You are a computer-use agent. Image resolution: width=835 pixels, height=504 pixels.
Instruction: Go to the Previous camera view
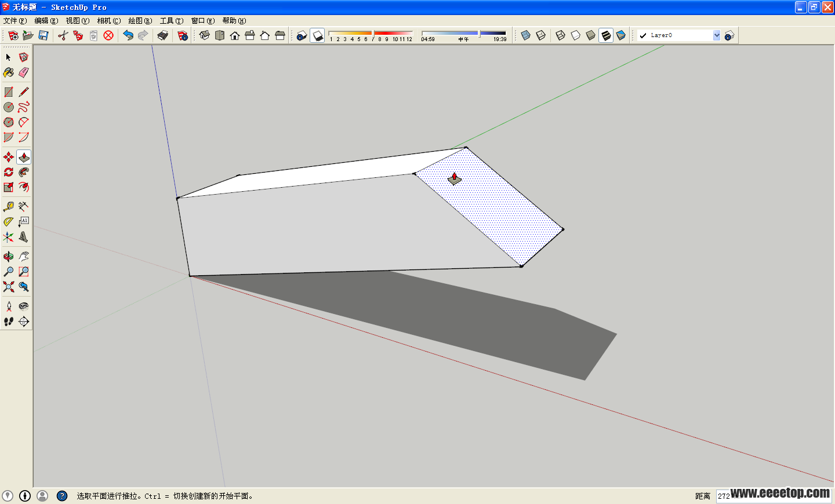[24, 287]
